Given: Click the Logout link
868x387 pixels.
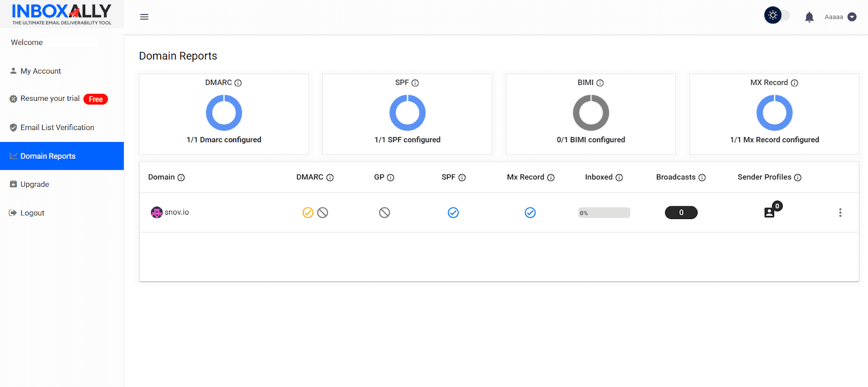Looking at the screenshot, I should click(32, 213).
